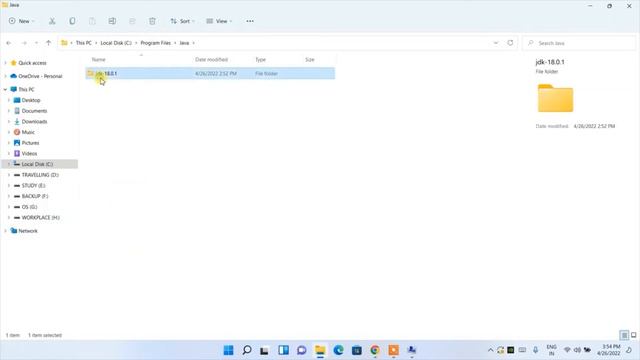Select STUDY (E:) drive
Screen dimensions: 640x360
click(x=33, y=186)
